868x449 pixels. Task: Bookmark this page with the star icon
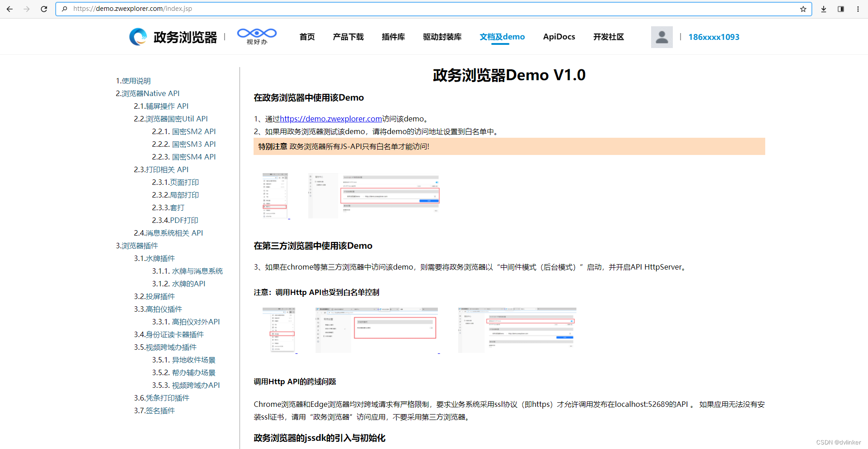[803, 9]
